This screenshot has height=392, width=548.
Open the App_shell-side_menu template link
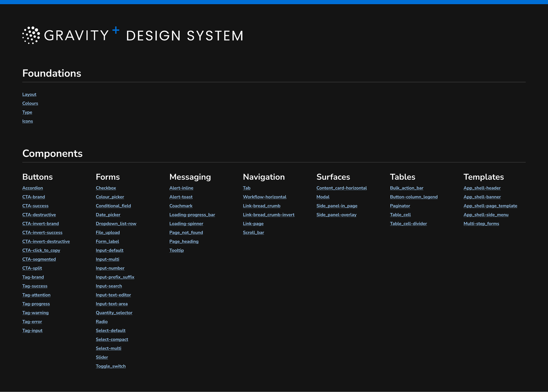click(485, 215)
